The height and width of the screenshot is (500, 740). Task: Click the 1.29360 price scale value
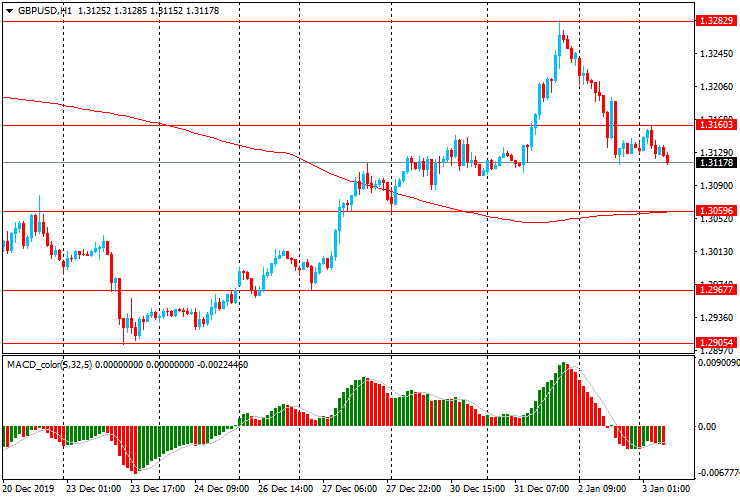click(716, 318)
